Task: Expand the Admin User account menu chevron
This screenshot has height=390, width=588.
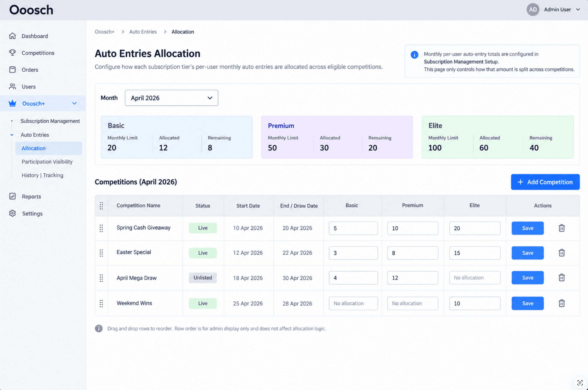Action: pos(578,9)
